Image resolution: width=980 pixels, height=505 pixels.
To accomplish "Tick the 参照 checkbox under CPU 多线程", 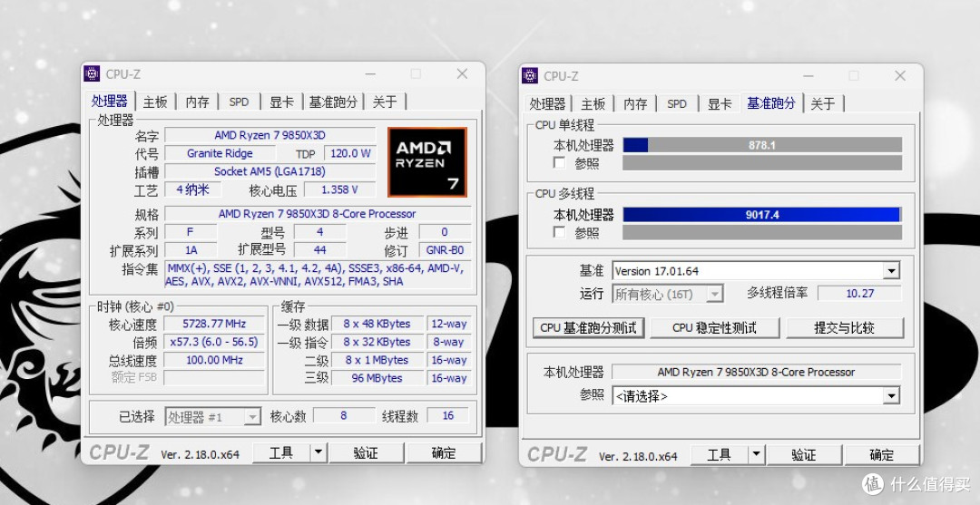I will coord(559,232).
